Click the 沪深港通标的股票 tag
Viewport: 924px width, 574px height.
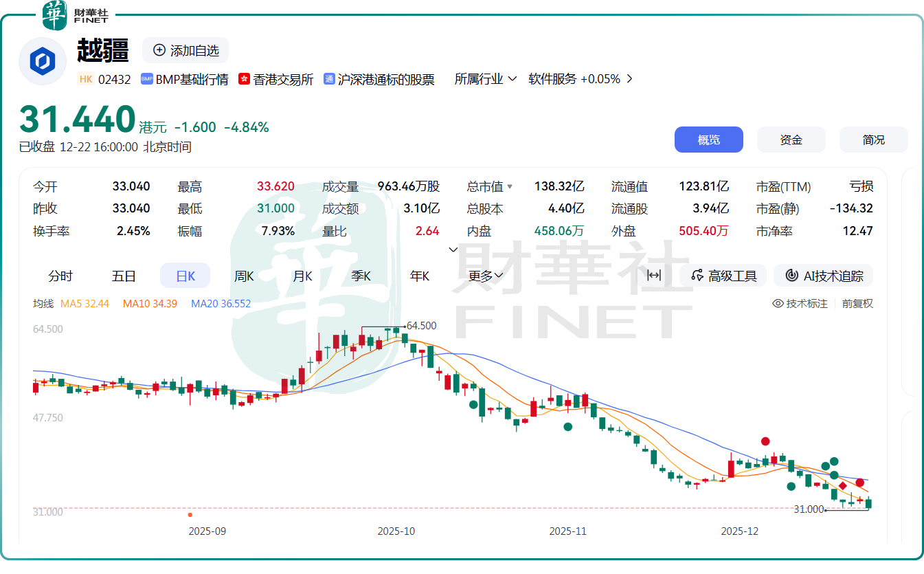(x=379, y=79)
